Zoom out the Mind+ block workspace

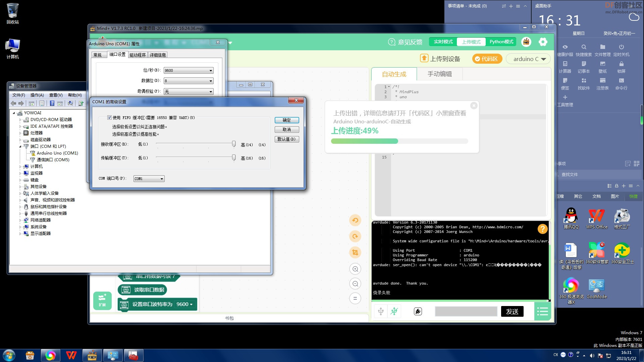click(x=355, y=284)
